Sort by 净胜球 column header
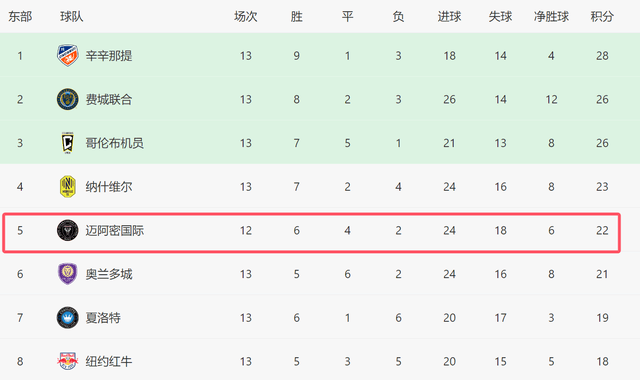640x380 pixels. pyautogui.click(x=551, y=17)
